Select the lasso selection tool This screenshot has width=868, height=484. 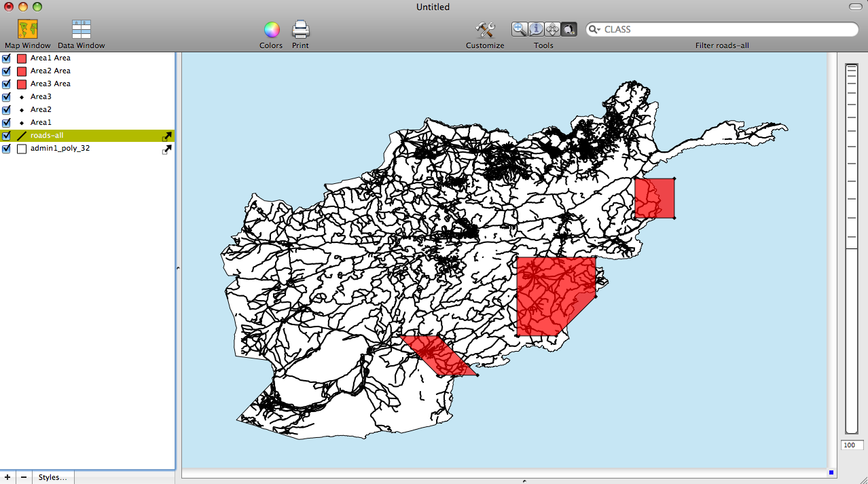[x=568, y=29]
